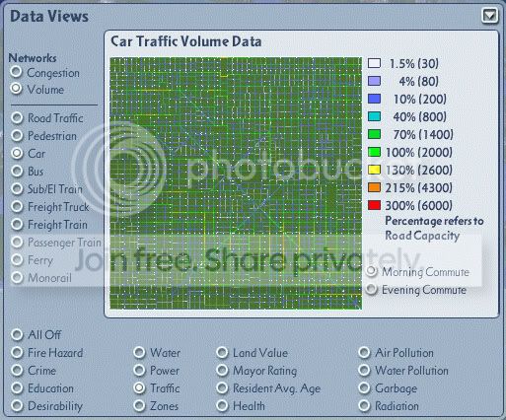Click the cyan 40% (800) legend swatch
This screenshot has height=420, width=506.
(374, 116)
